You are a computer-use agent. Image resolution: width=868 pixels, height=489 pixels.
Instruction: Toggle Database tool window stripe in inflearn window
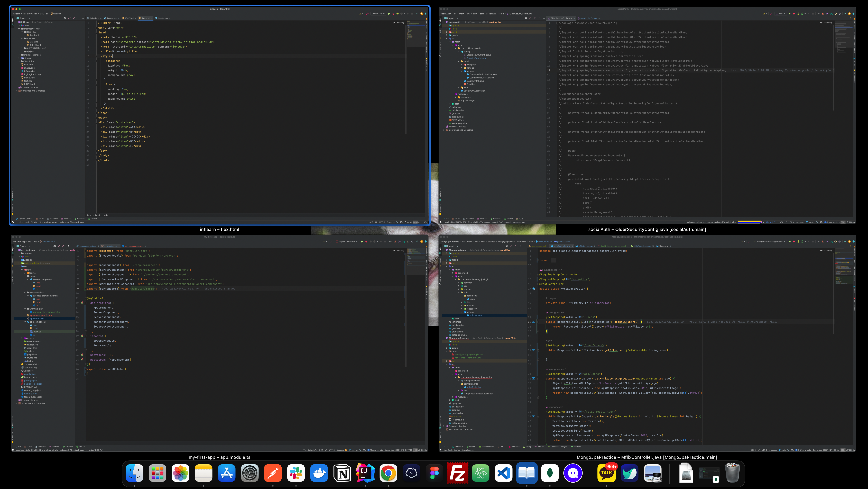tap(427, 23)
